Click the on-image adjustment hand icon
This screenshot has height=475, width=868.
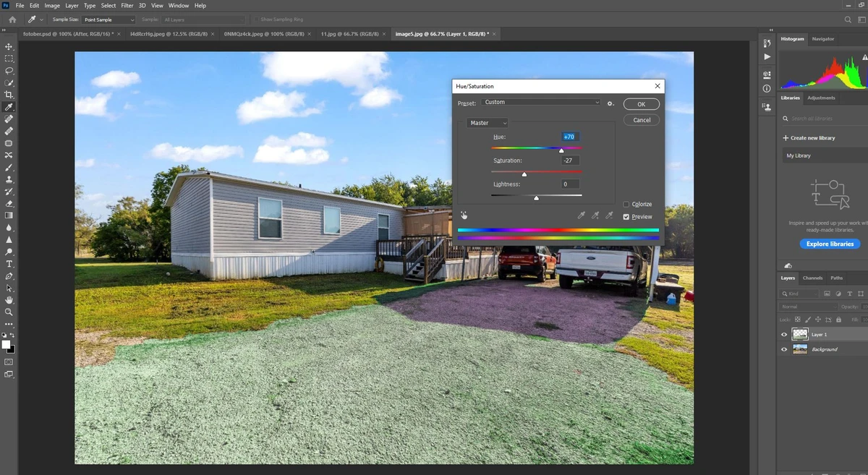coord(464,215)
